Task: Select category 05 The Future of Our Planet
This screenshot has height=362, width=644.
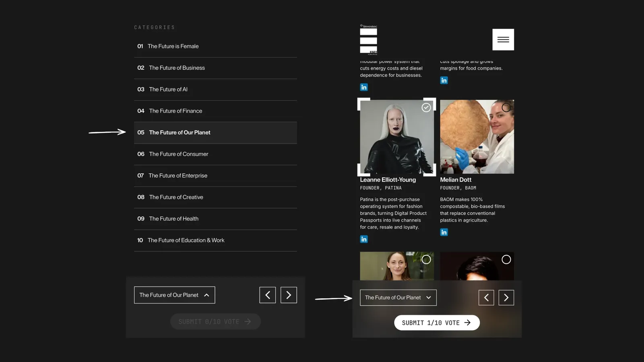Action: 215,133
